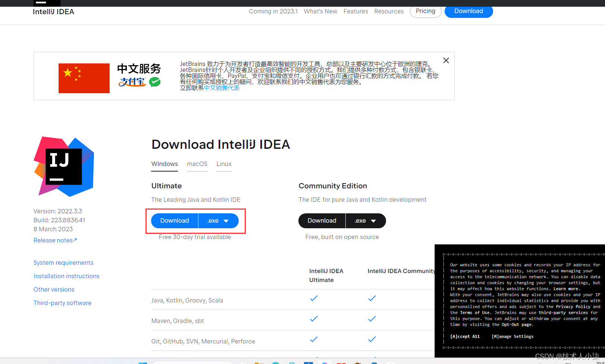Click the Community checkmark for Maven, Gradle, sbt
Viewport: 605px width, 364px height.
coord(372,319)
